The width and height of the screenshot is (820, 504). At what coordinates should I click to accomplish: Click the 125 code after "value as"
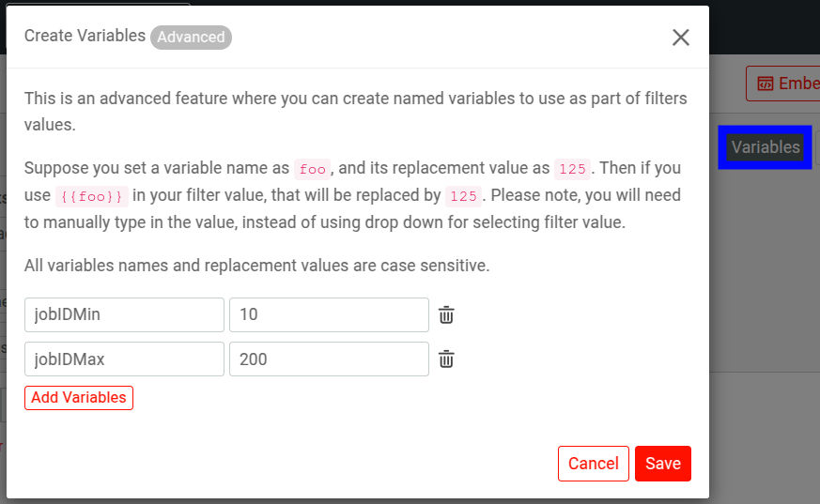(x=571, y=169)
